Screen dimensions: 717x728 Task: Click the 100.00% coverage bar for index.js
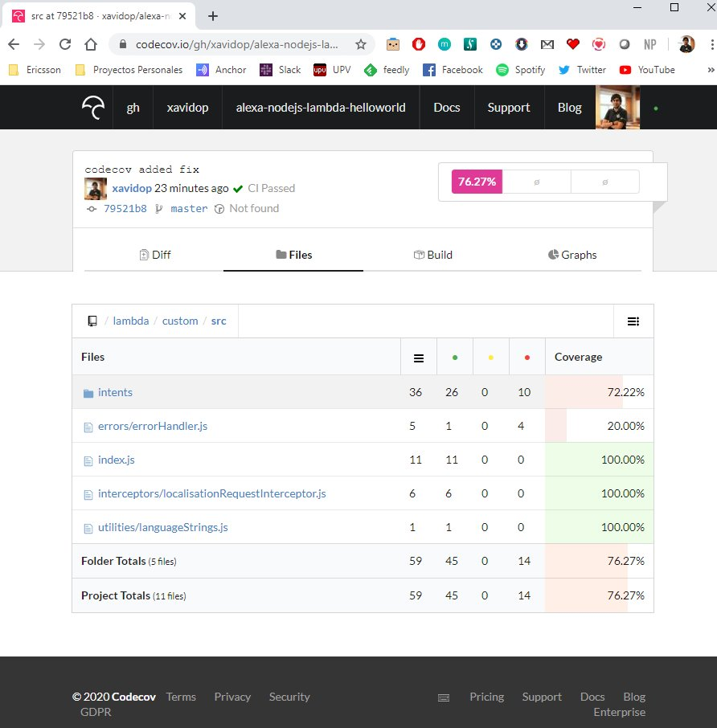pyautogui.click(x=599, y=460)
